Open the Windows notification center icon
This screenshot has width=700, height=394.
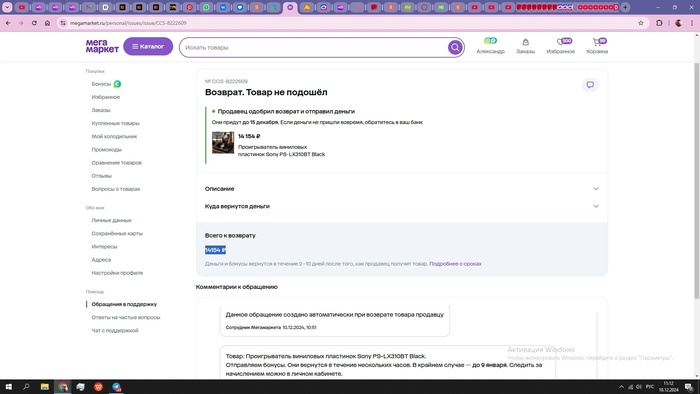coord(689,387)
